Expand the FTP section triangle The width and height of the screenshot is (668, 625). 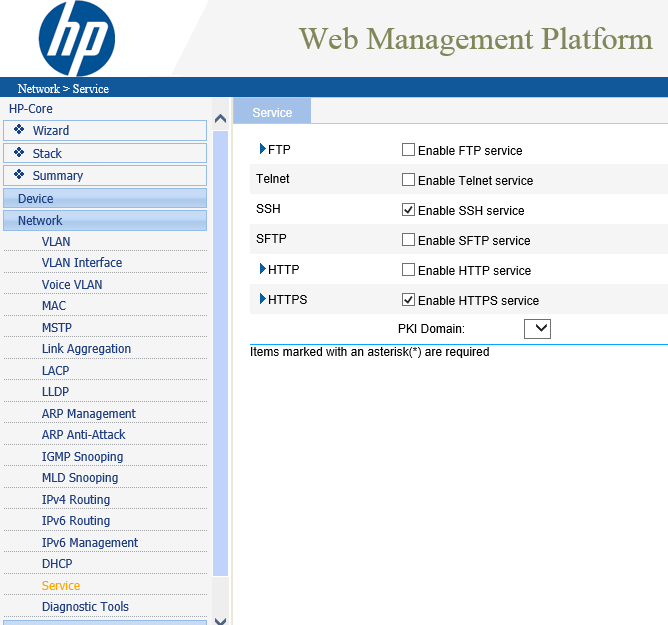[x=263, y=150]
